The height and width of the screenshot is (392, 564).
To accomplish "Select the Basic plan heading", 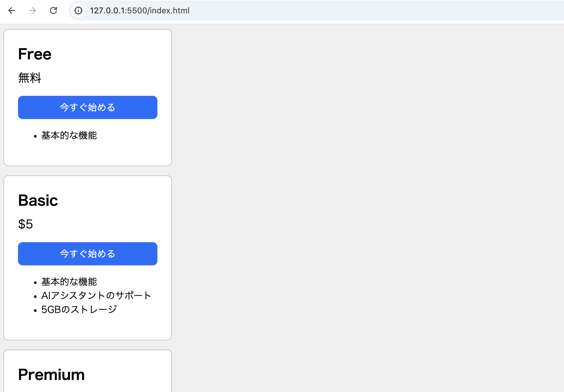I will click(x=38, y=200).
